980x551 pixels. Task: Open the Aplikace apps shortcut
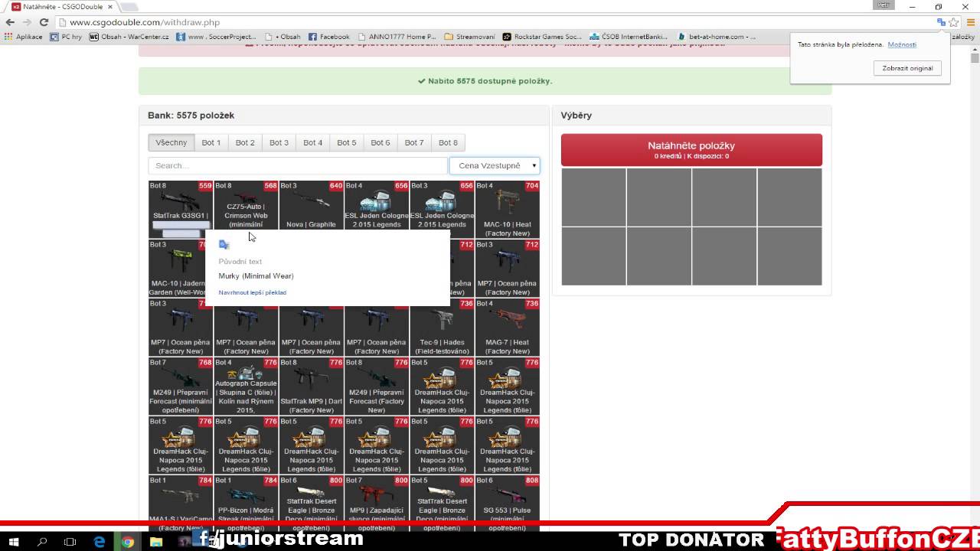[x=24, y=36]
